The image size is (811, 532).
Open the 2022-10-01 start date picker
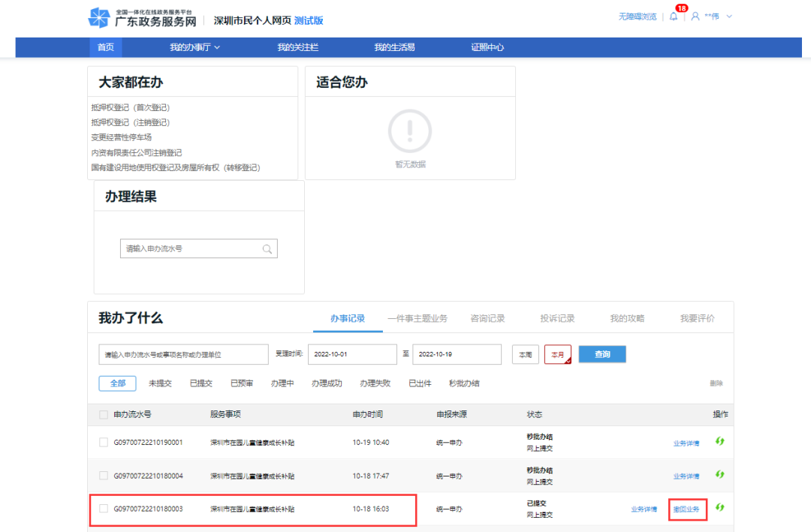tap(351, 353)
